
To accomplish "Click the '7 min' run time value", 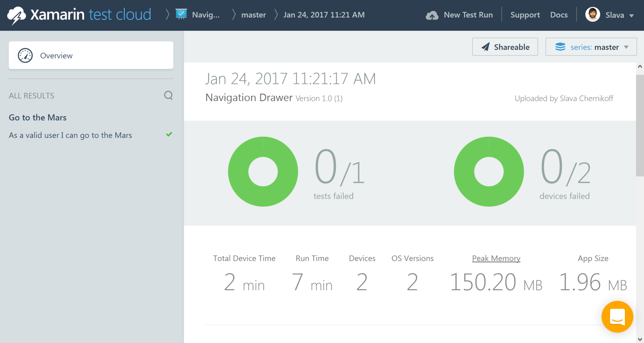I will pyautogui.click(x=312, y=282).
